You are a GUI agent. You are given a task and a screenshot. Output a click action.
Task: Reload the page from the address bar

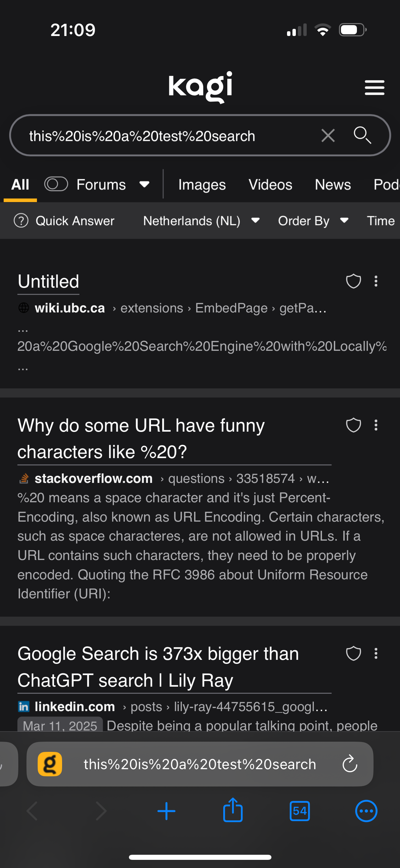[350, 764]
